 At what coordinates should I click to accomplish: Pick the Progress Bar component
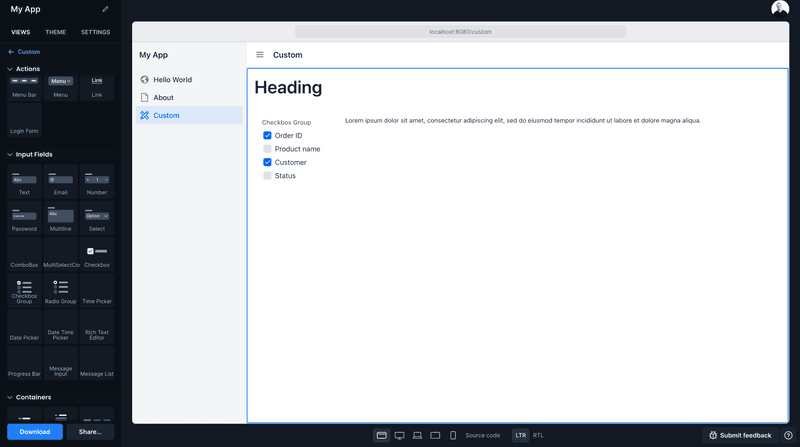tap(24, 363)
